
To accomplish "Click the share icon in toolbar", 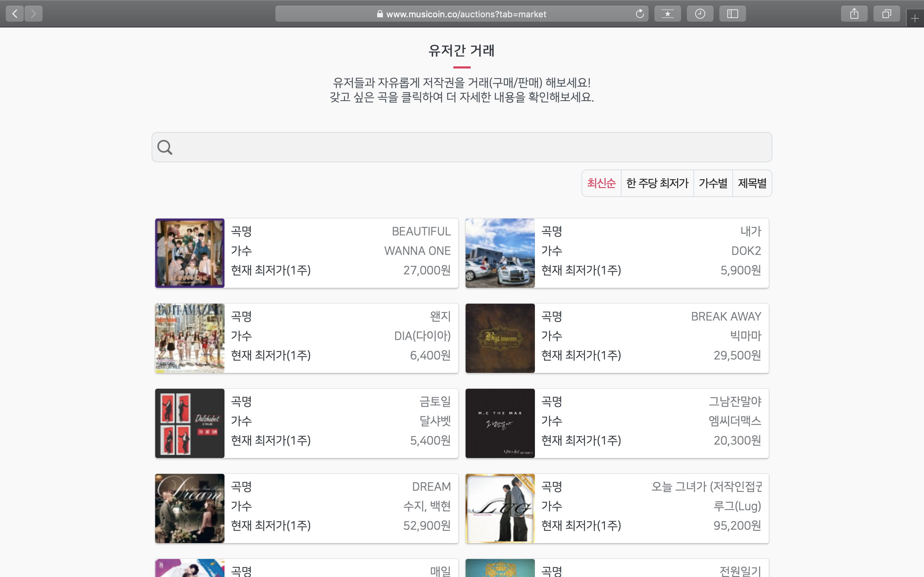I will pyautogui.click(x=854, y=14).
